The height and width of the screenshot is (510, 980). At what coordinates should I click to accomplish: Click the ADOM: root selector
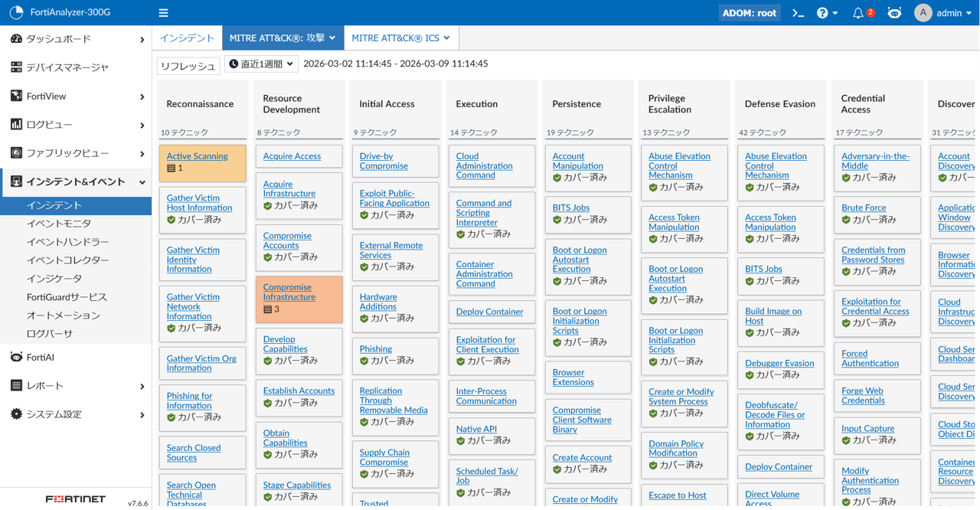tap(749, 13)
